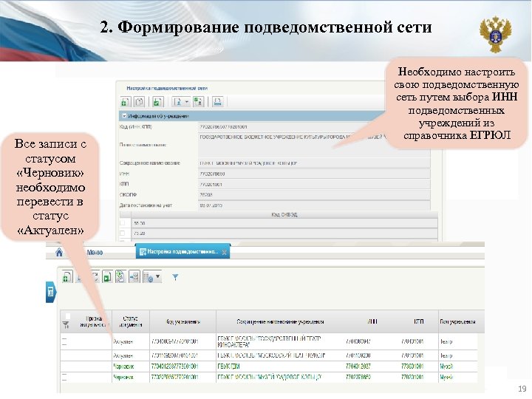This screenshot has height=399, width=532.
Task: Click the add record icon in upper form toolbar
Action: coord(125,102)
